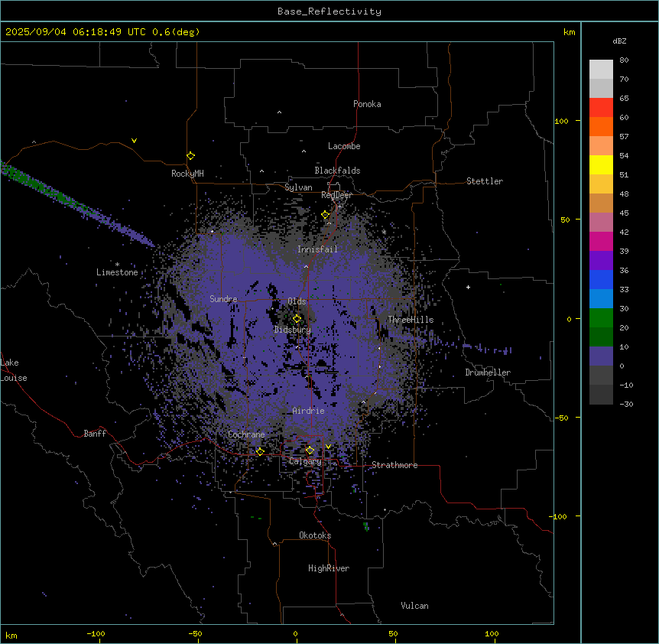Click the white asterisk marker east of Innisfail
659x644 pixels.
384,232
